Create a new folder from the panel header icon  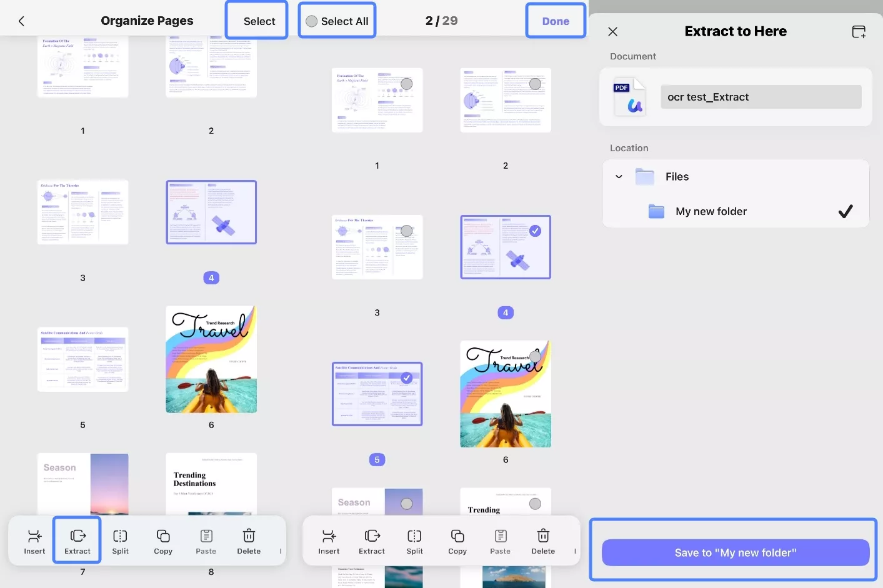(859, 31)
